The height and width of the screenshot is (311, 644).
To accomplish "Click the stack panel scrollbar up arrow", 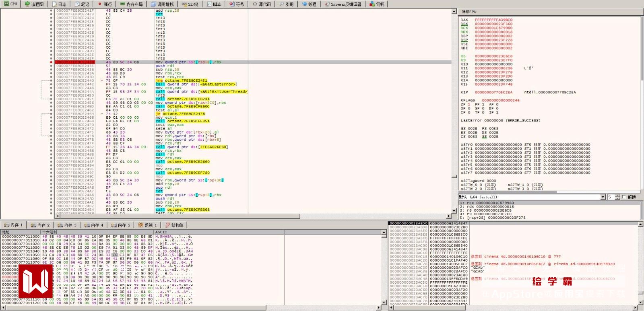I will [x=641, y=224].
